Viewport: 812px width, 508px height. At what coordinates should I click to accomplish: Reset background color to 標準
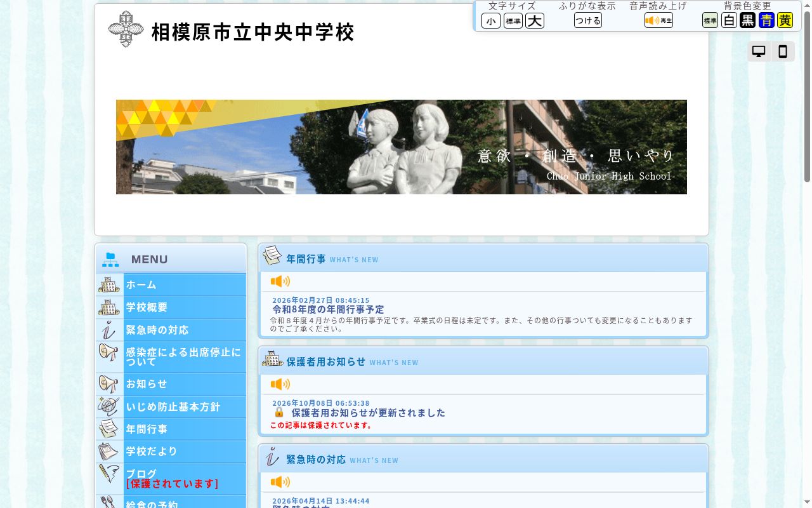[710, 20]
